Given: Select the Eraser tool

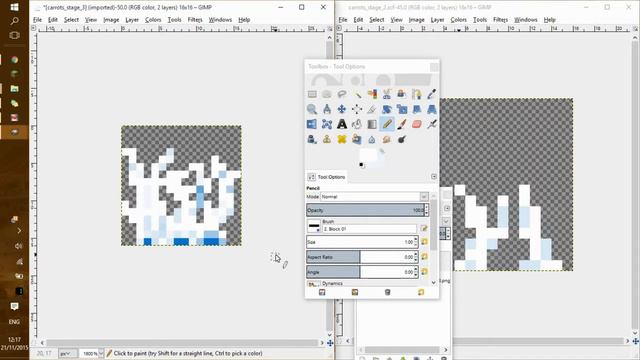Looking at the screenshot, I should [416, 124].
